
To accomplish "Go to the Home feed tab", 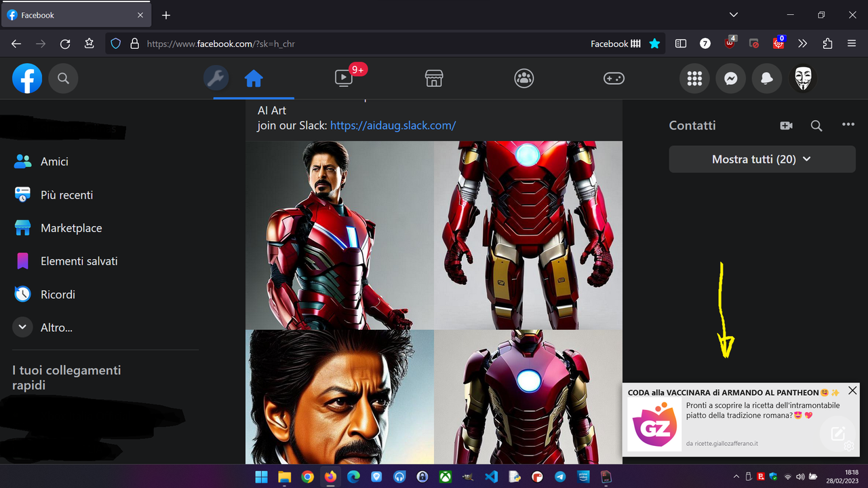I will 254,79.
